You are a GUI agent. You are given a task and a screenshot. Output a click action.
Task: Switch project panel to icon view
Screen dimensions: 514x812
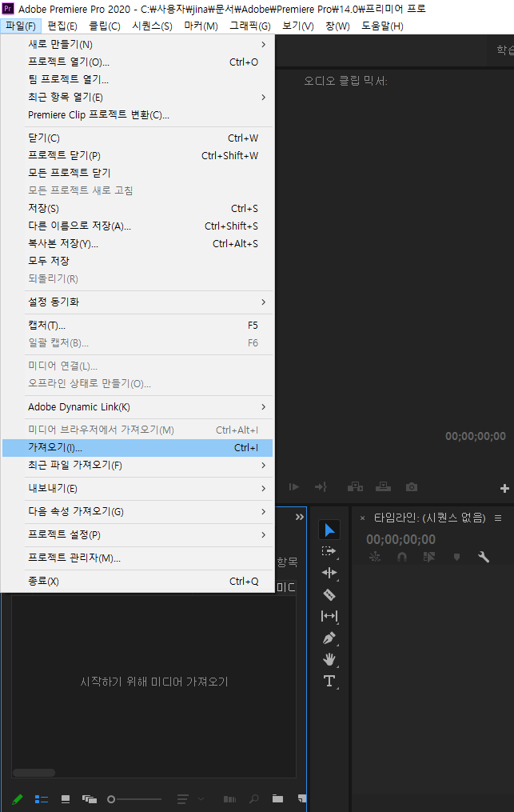coord(66,799)
